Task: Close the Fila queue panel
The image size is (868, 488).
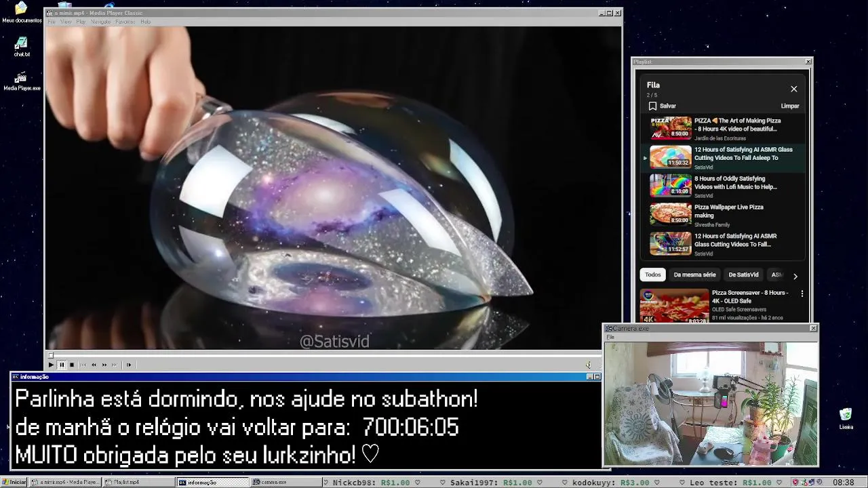Action: click(x=793, y=89)
